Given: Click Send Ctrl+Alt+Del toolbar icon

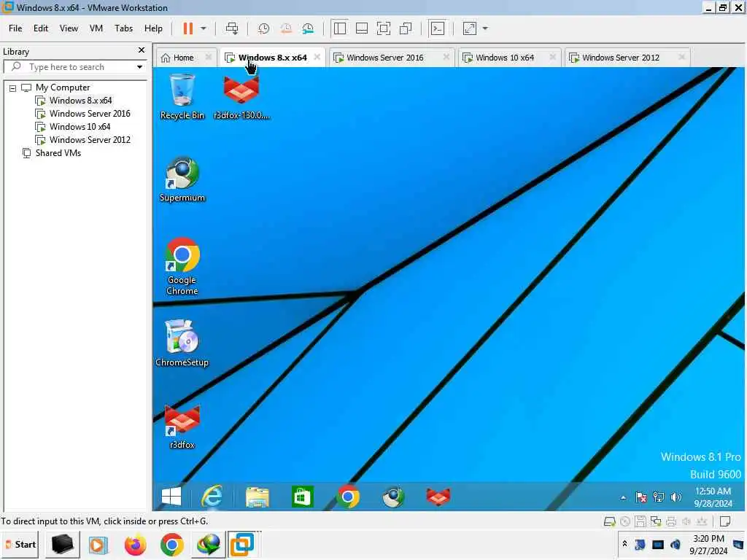Looking at the screenshot, I should (x=232, y=28).
